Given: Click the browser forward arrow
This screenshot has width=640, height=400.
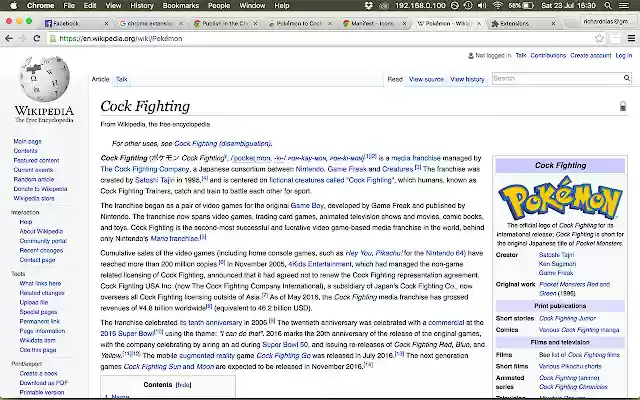Looking at the screenshot, I should (x=23, y=38).
